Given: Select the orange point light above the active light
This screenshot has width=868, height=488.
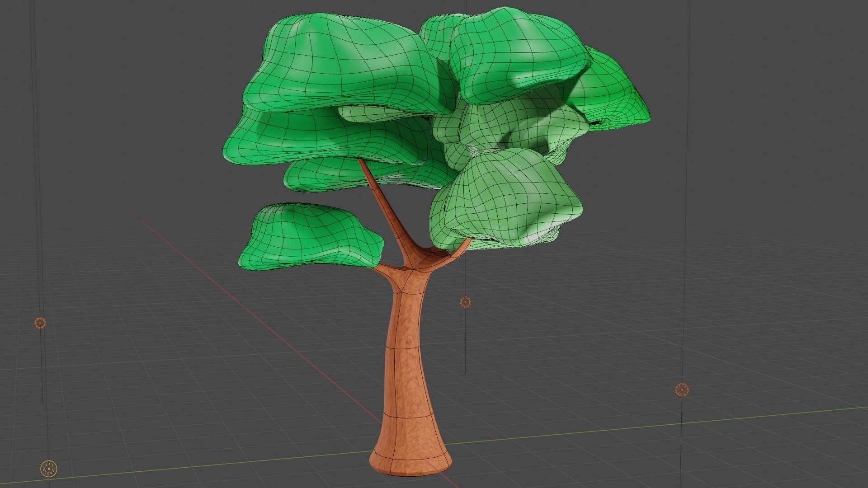Looking at the screenshot, I should (x=40, y=323).
